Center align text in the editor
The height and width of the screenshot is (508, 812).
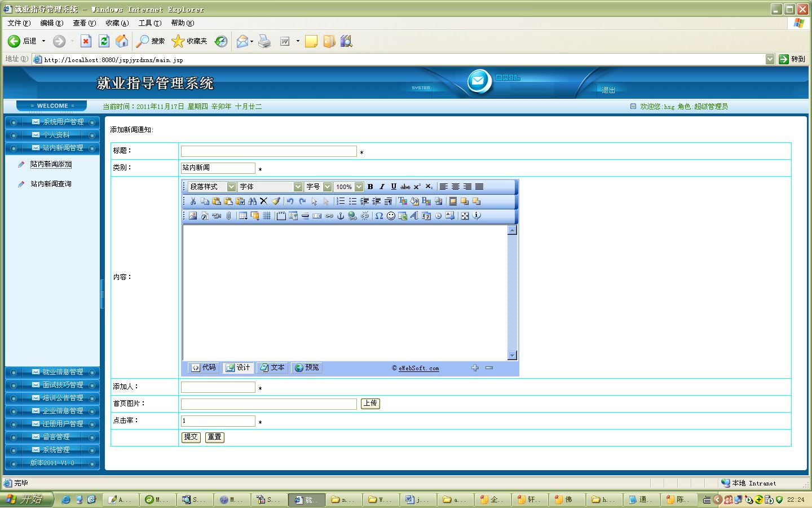pos(456,187)
